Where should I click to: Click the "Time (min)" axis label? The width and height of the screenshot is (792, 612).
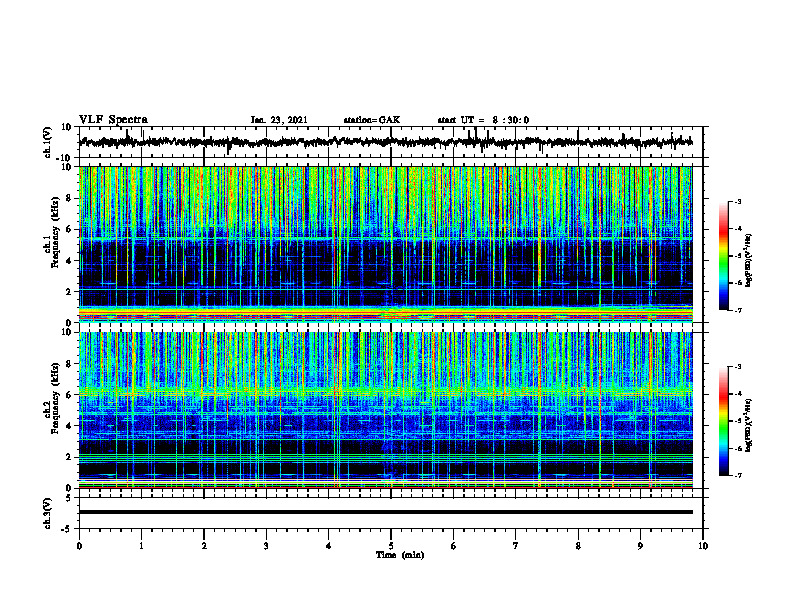400,555
